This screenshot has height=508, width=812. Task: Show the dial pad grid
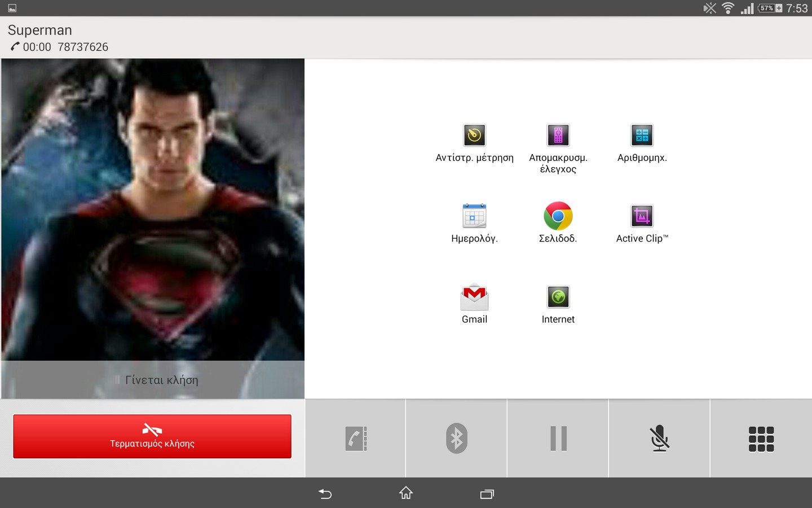[761, 439]
